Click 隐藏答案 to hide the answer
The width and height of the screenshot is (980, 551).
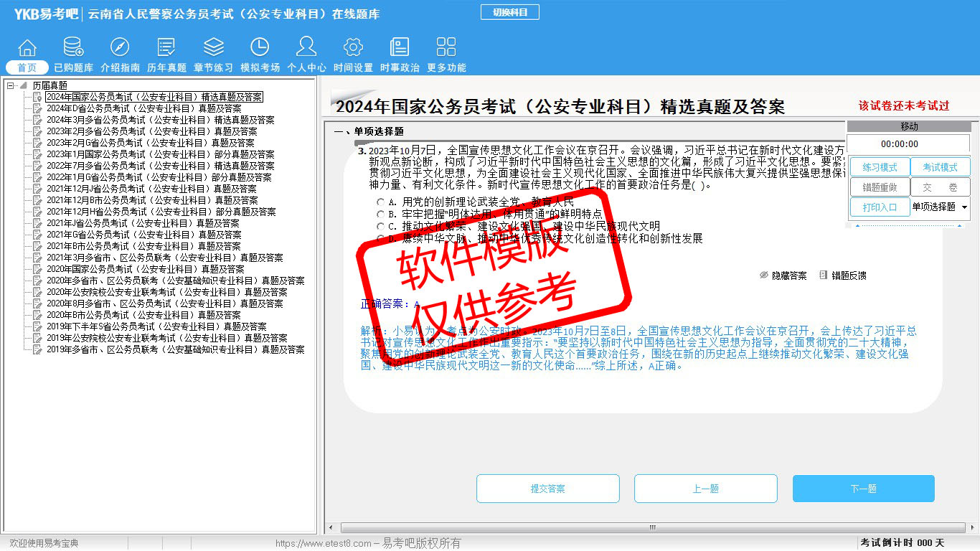[x=783, y=275]
